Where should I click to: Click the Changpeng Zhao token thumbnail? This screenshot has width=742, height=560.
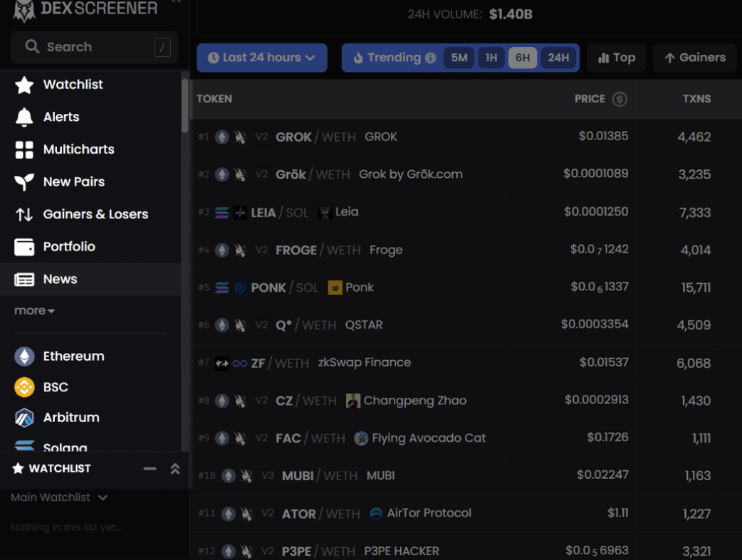click(353, 401)
